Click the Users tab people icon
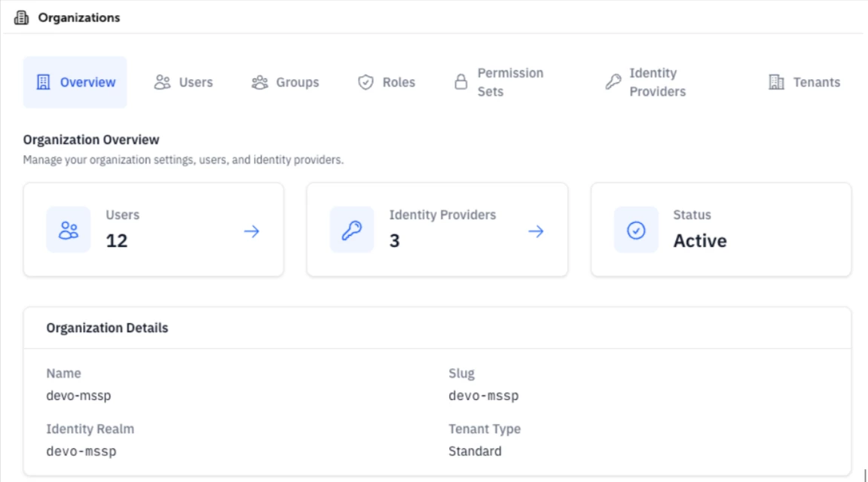 (162, 82)
